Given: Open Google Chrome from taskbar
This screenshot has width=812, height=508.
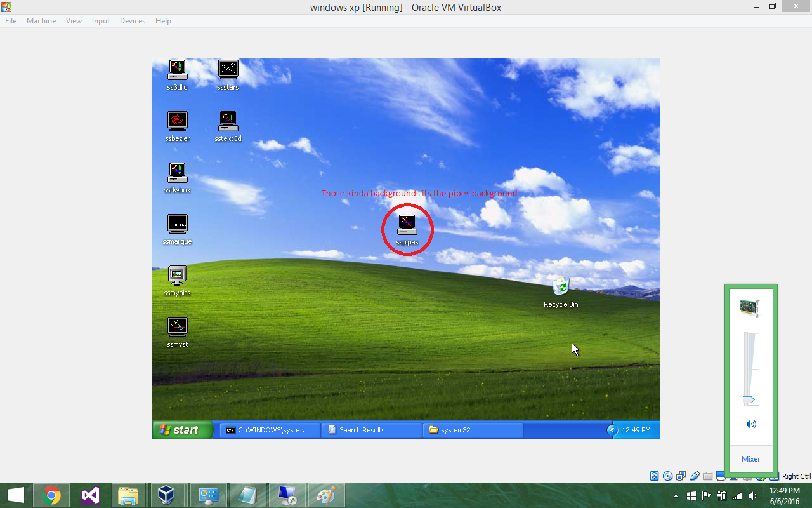Looking at the screenshot, I should [52, 495].
